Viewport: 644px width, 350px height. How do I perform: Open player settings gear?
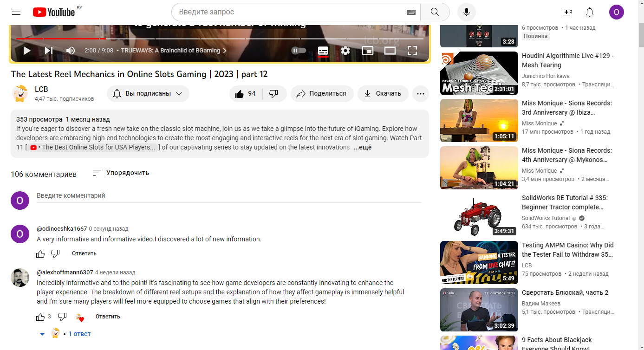345,51
